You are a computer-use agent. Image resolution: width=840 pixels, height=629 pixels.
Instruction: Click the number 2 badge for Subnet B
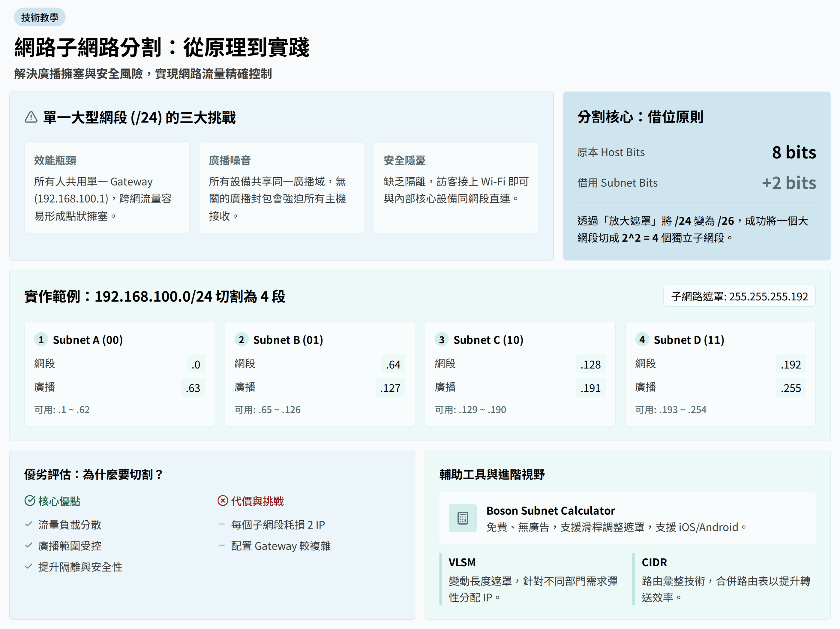[x=241, y=340]
